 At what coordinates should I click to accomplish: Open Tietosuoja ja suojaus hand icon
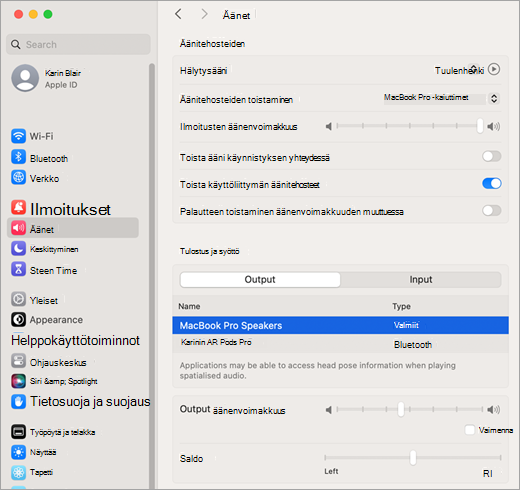[18, 402]
